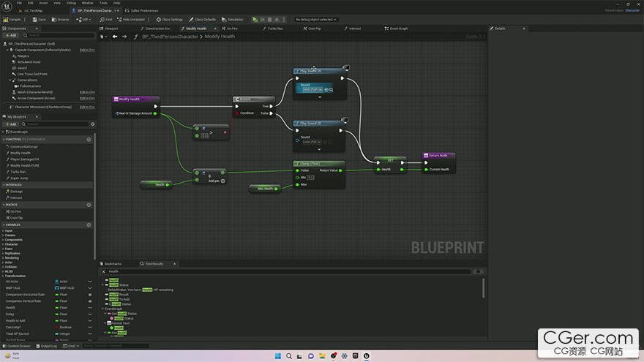Toggle visibility of HA Actor variable
This screenshot has height=362, width=644.
90,282
